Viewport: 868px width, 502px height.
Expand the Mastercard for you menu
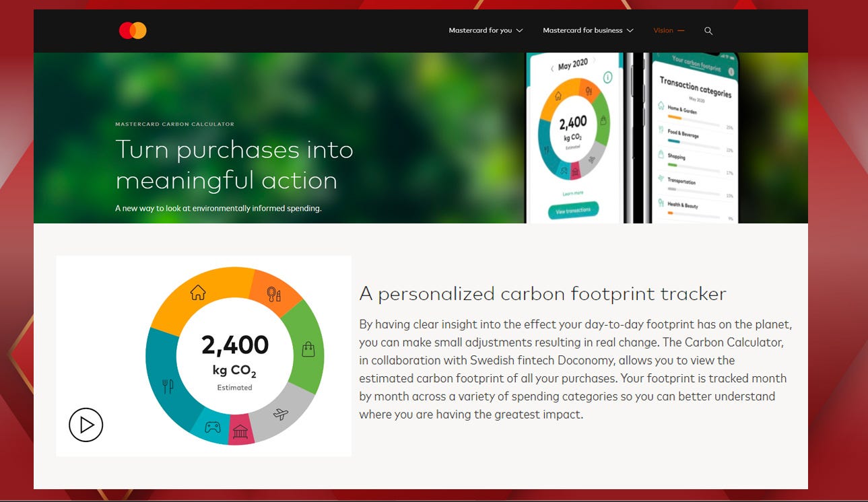pyautogui.click(x=486, y=30)
